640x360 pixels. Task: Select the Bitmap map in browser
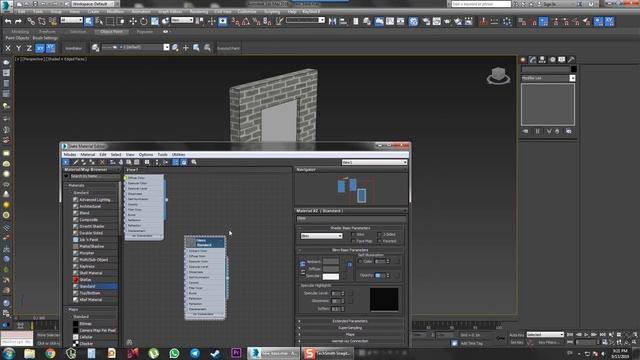[85, 324]
